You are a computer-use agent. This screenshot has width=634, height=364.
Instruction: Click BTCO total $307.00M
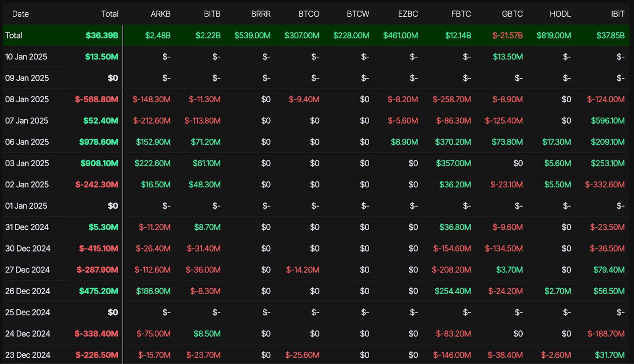coord(302,35)
